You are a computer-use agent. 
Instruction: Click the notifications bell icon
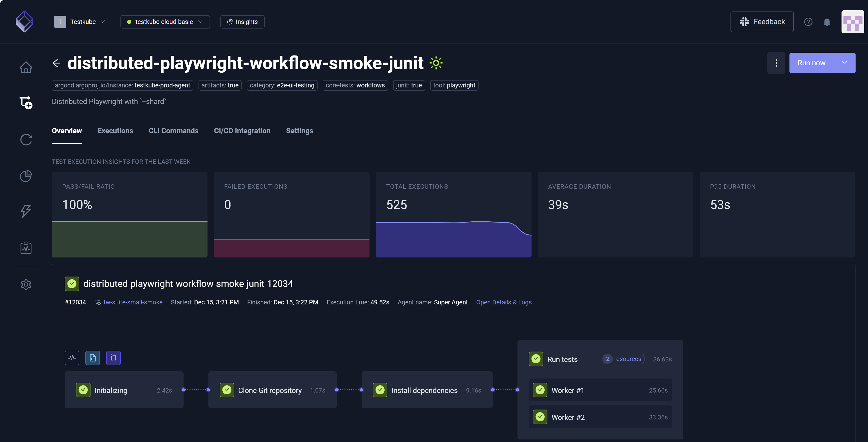pyautogui.click(x=827, y=22)
